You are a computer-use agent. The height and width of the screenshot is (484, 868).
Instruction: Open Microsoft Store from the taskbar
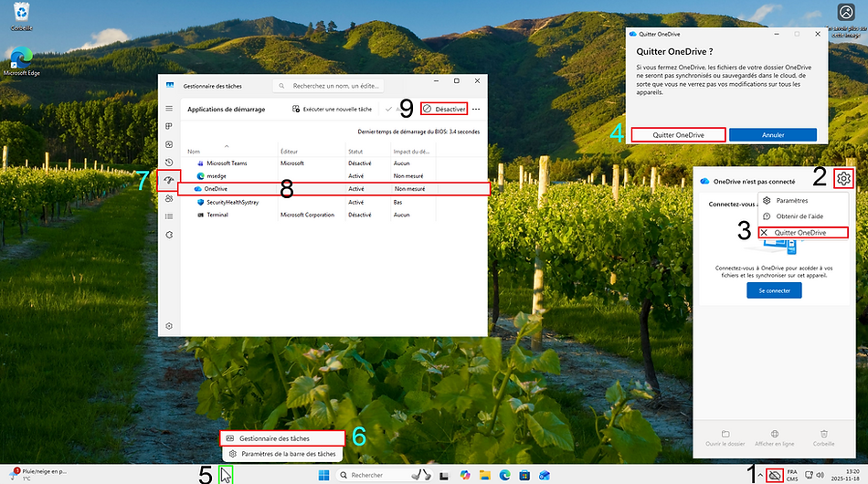pyautogui.click(x=524, y=475)
